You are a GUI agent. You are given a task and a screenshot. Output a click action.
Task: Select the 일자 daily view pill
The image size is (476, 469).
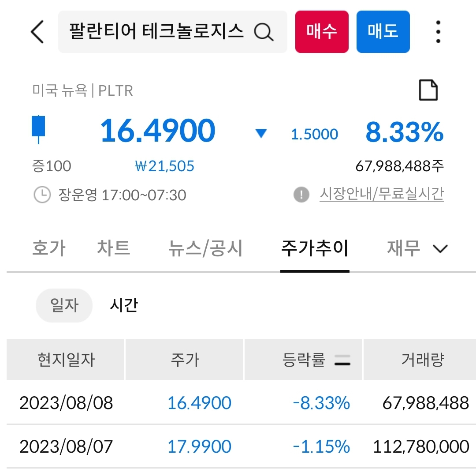pos(64,305)
